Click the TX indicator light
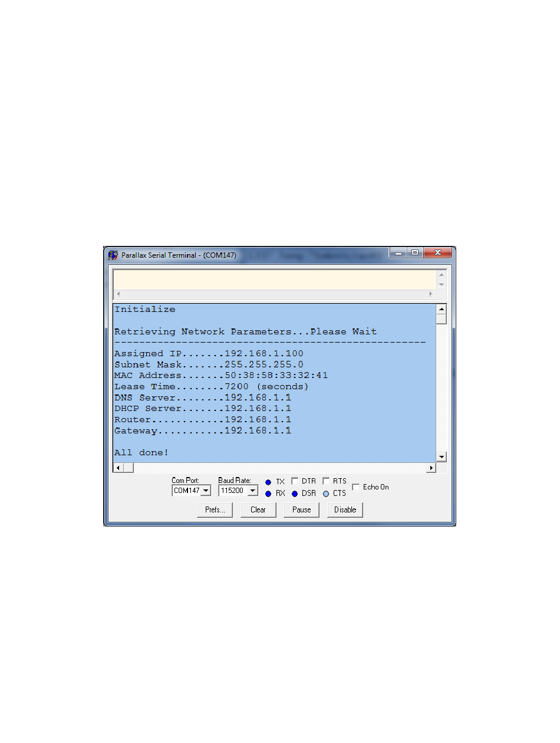 pyautogui.click(x=268, y=482)
